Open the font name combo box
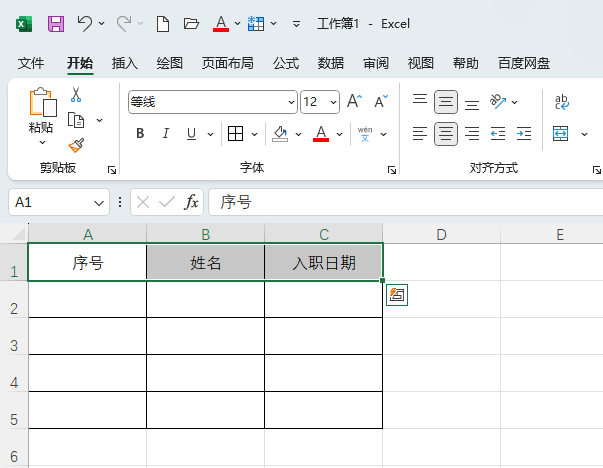Screen dimensions: 603x468 tap(213, 102)
